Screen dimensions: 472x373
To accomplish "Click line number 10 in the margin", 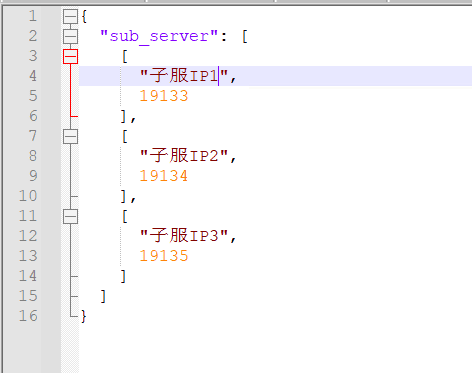I will pyautogui.click(x=28, y=196).
